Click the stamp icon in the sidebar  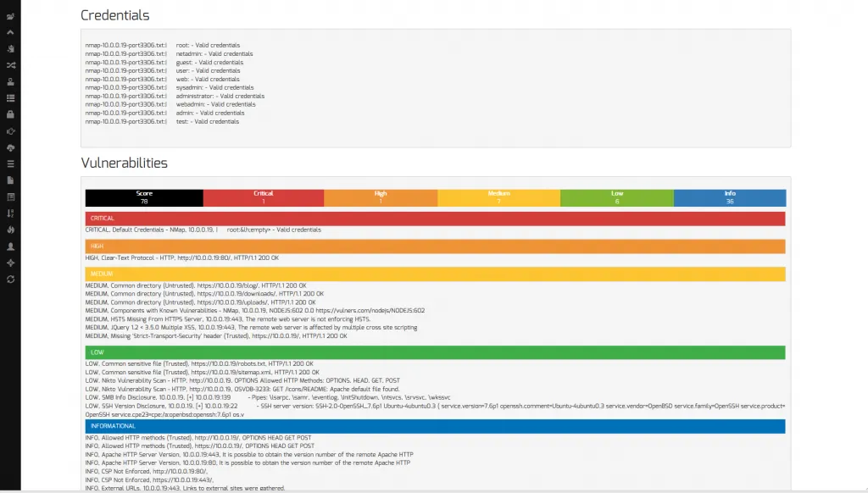[10, 82]
